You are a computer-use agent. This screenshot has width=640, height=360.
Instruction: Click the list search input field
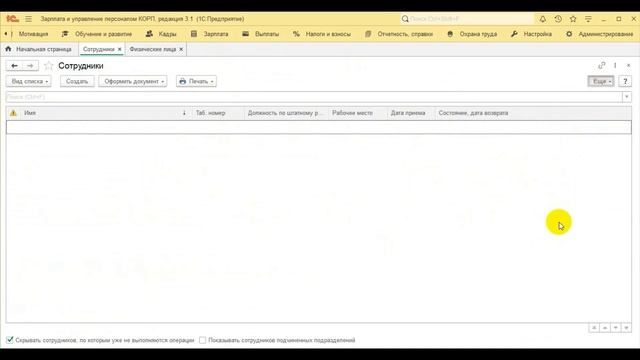pos(314,97)
